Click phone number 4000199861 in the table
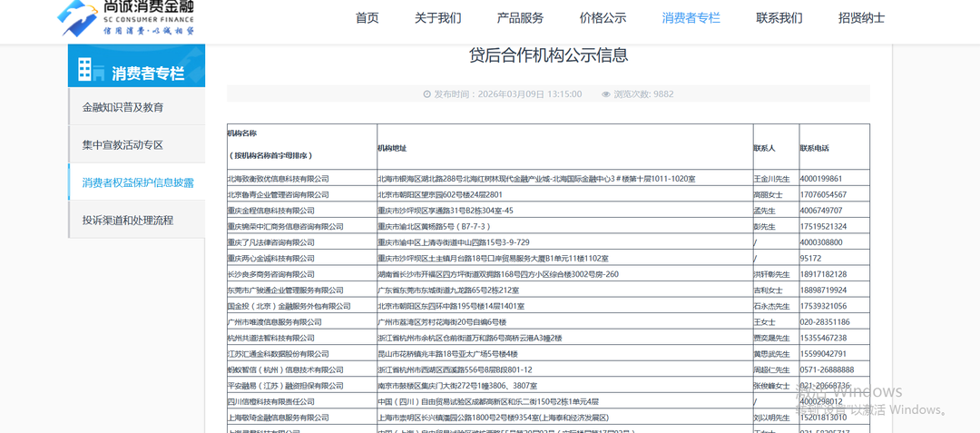This screenshot has width=980, height=433. click(x=821, y=179)
